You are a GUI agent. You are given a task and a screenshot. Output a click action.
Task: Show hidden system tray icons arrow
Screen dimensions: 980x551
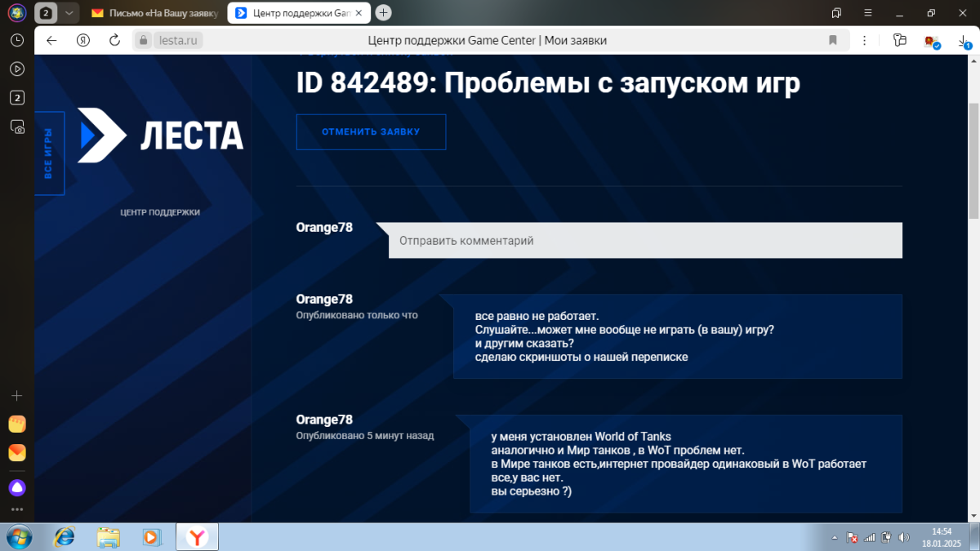834,538
